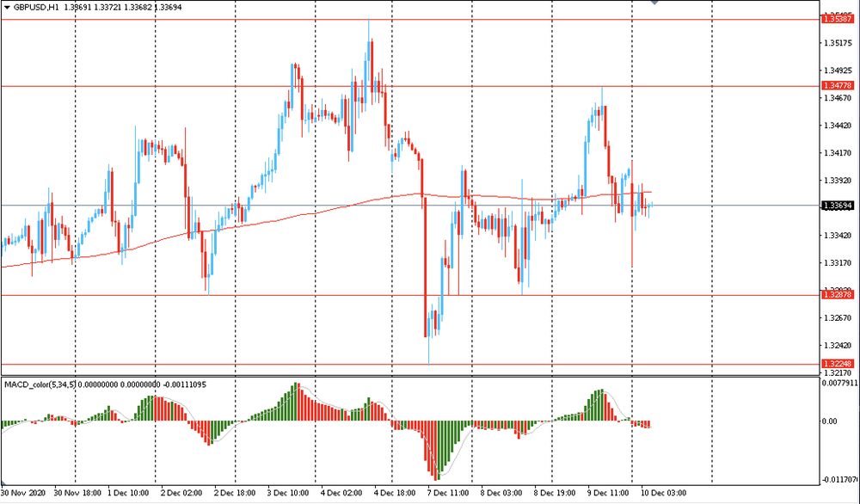The width and height of the screenshot is (860, 504).
Task: Click the 1.35175 price scale label
Action: (838, 43)
